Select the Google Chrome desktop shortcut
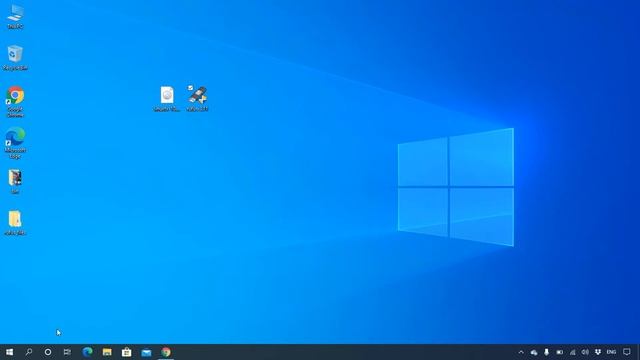Image resolution: width=640 pixels, height=360 pixels. (x=15, y=101)
